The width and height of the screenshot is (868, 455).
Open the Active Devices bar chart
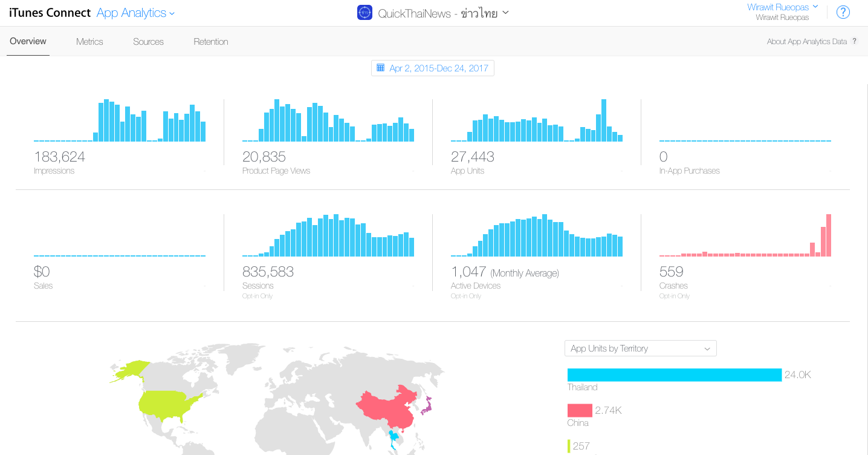coord(537,235)
